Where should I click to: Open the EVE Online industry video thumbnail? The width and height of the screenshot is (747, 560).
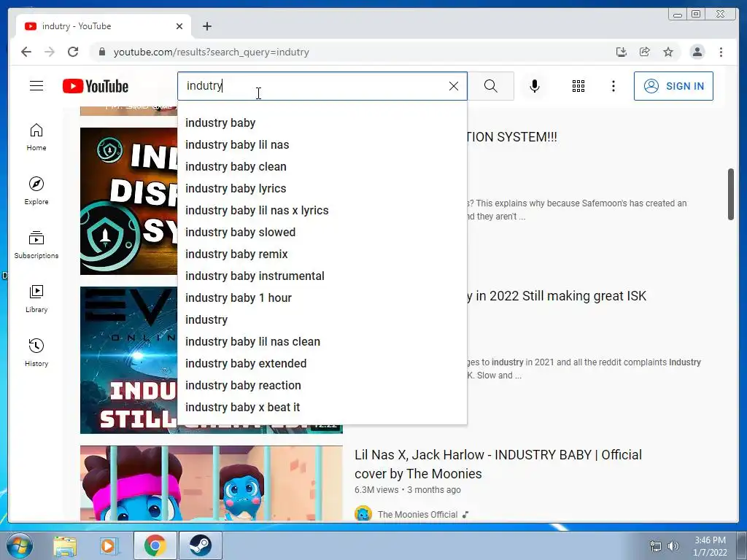(x=128, y=360)
